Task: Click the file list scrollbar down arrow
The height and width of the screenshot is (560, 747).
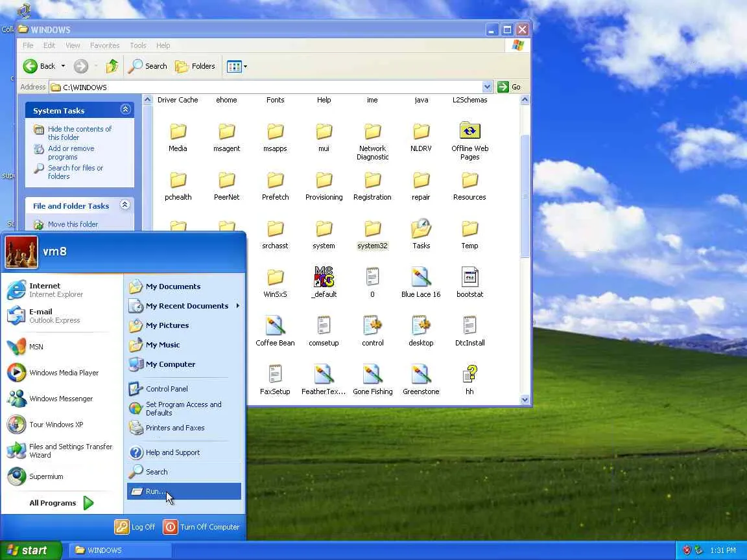Action: click(x=525, y=400)
